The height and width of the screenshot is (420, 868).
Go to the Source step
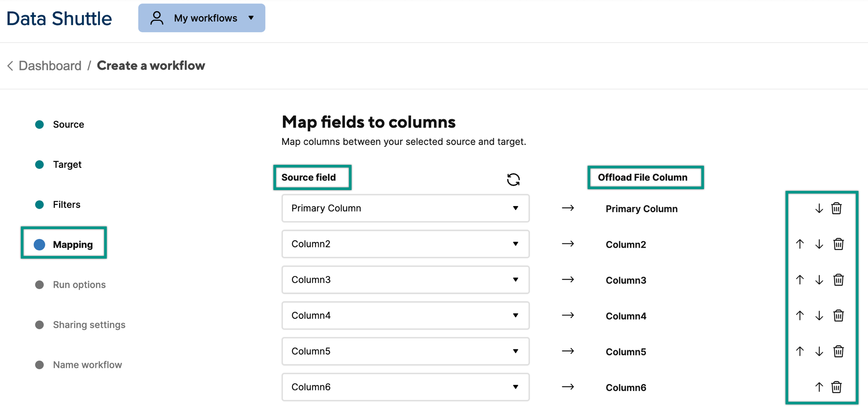(x=60, y=125)
